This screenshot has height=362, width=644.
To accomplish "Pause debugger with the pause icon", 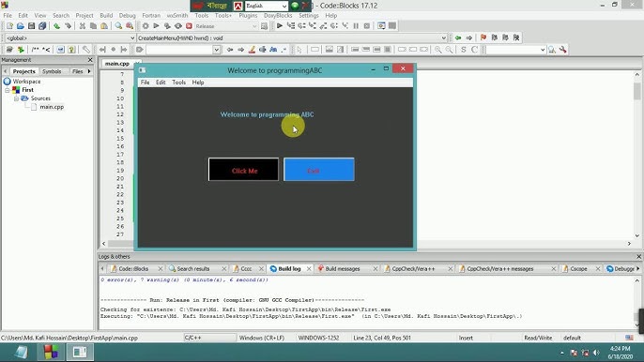I will [x=356, y=26].
